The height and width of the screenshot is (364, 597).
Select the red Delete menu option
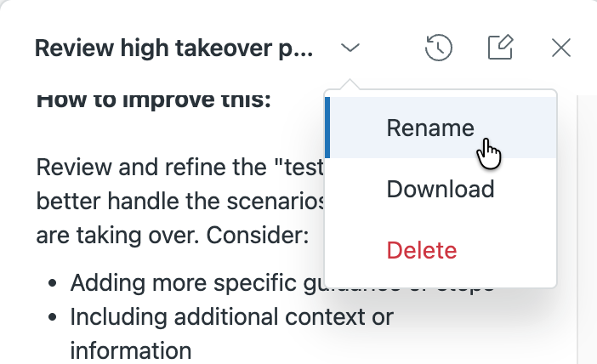(x=421, y=250)
